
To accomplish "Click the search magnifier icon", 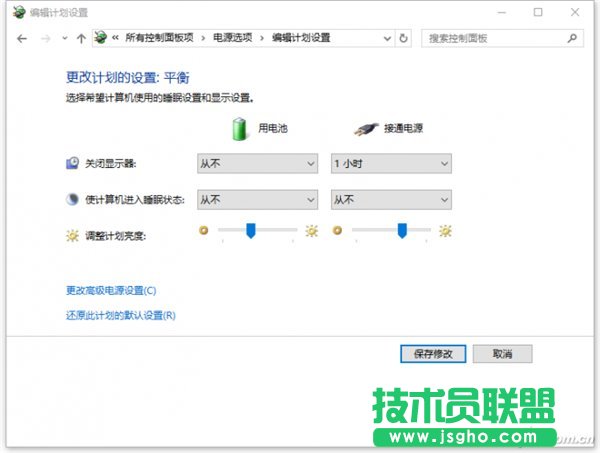I will 573,38.
